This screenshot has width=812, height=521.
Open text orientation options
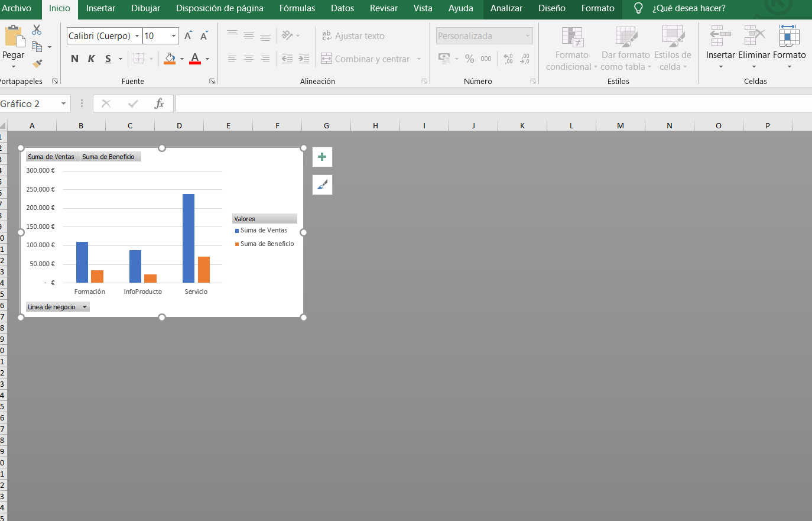coord(290,35)
